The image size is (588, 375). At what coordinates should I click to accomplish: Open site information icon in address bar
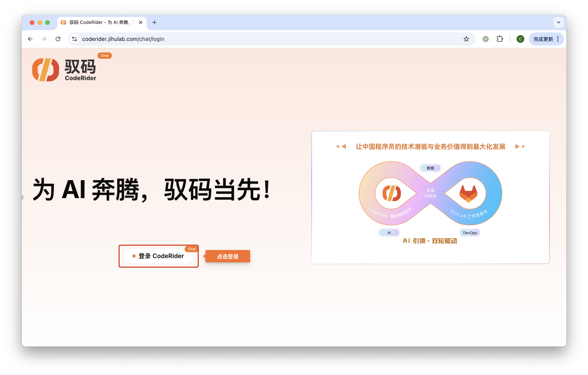[x=75, y=39]
